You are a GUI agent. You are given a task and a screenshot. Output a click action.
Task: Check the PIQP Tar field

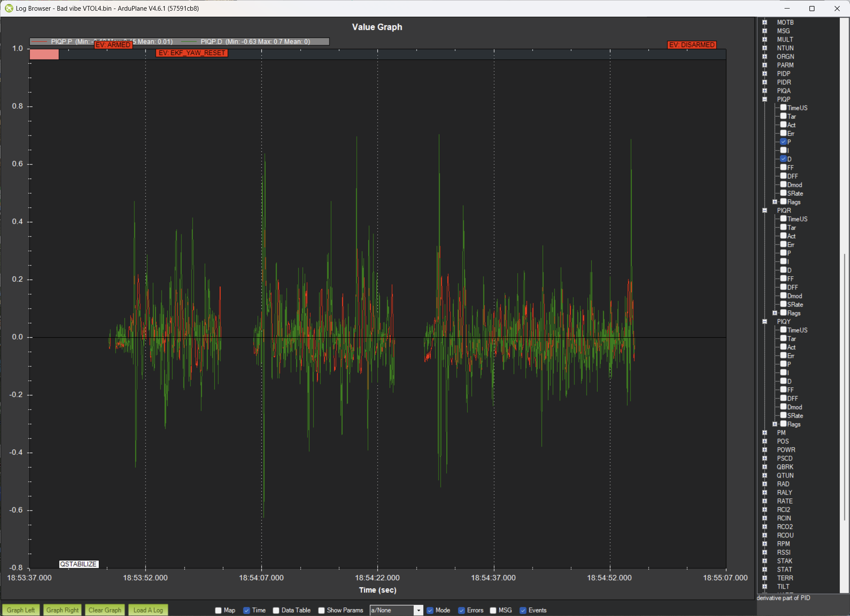pyautogui.click(x=783, y=116)
